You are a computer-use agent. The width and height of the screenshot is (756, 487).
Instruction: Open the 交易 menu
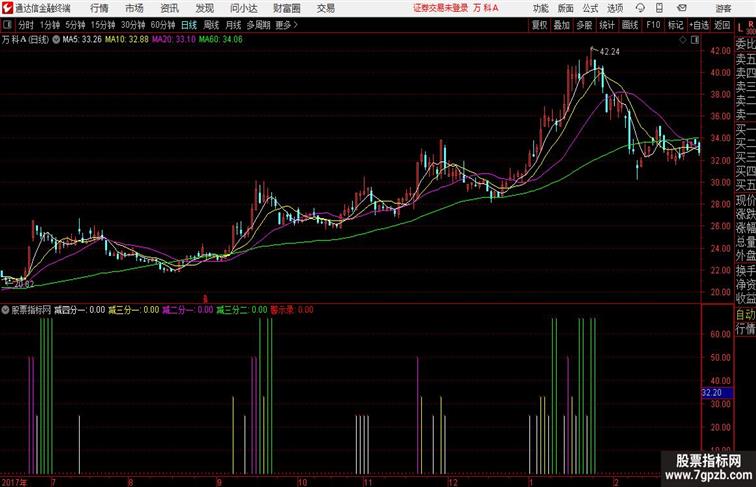325,8
